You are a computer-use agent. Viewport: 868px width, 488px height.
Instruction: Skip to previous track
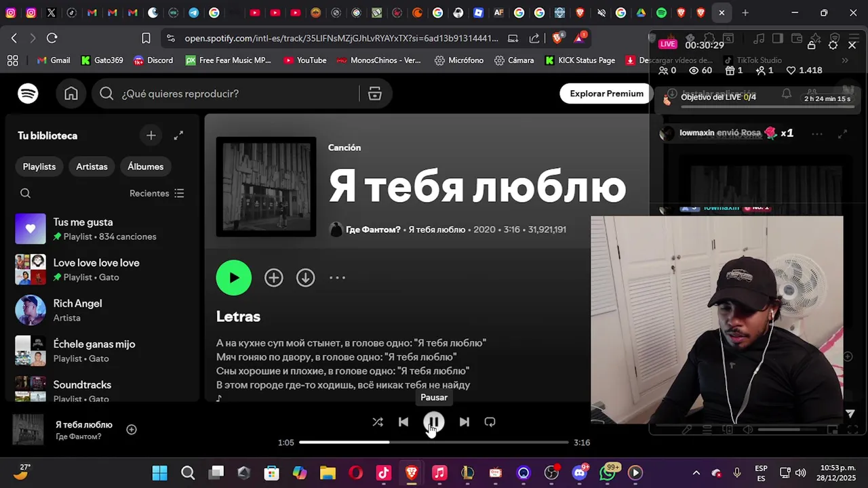[x=403, y=422]
